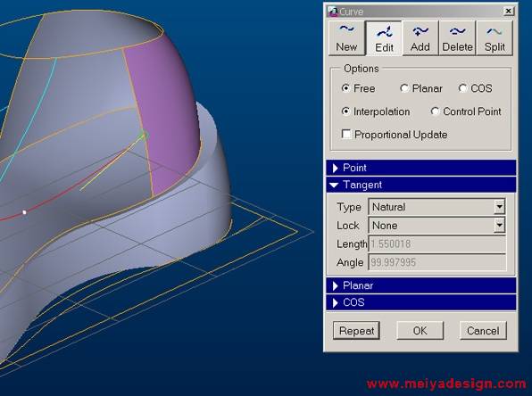Switch to Control Point mode

pyautogui.click(x=435, y=111)
